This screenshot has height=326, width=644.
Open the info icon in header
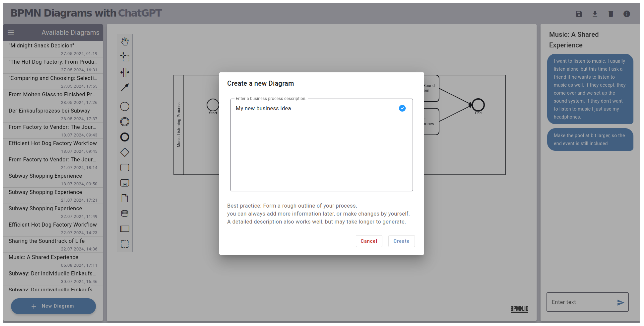coord(626,14)
